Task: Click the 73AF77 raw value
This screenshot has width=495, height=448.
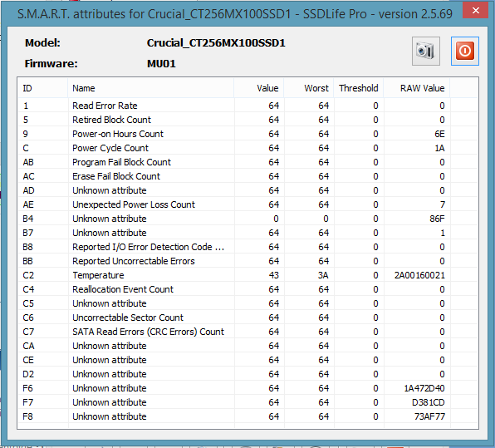Action: coord(429,416)
